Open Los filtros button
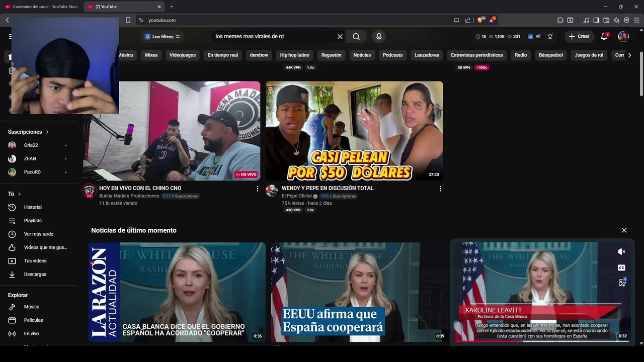 (x=162, y=37)
